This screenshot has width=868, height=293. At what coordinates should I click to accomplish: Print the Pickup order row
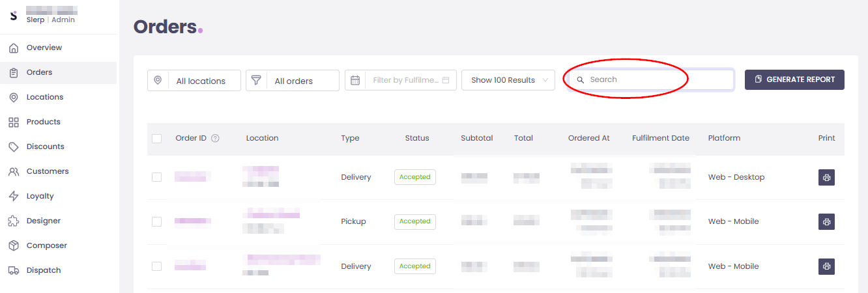[826, 221]
